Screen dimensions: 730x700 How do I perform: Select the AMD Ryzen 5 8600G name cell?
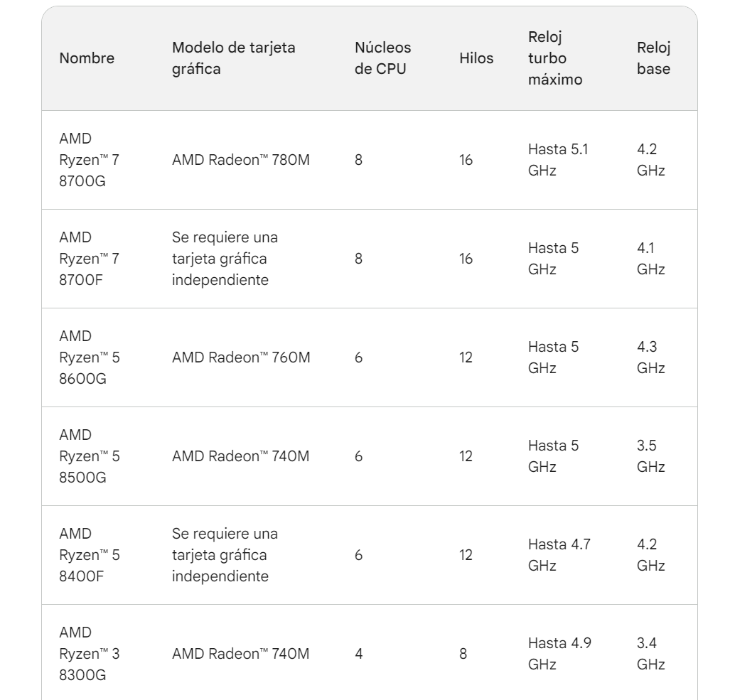90,357
